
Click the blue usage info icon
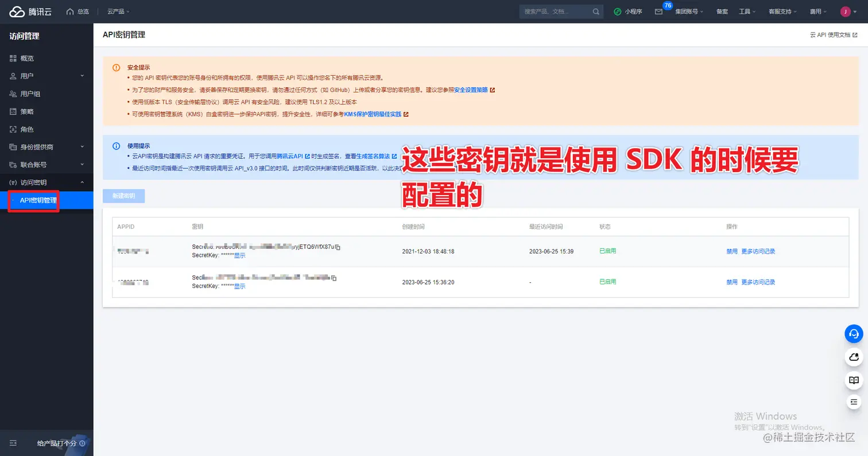click(x=117, y=146)
